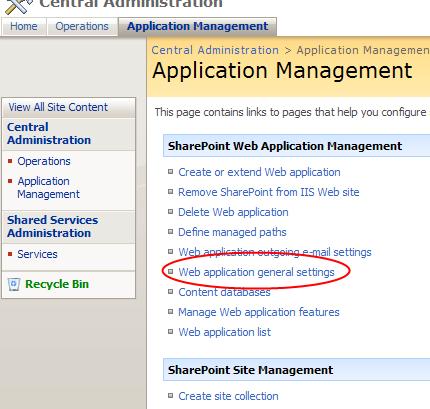Open Application Management sidebar link

(x=49, y=188)
